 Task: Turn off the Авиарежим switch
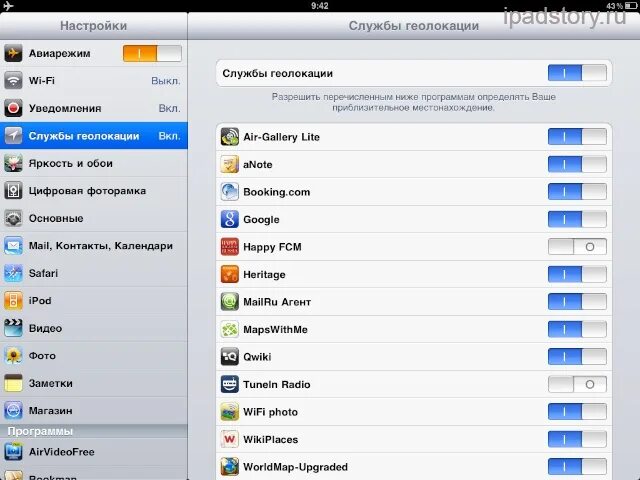pos(152,53)
